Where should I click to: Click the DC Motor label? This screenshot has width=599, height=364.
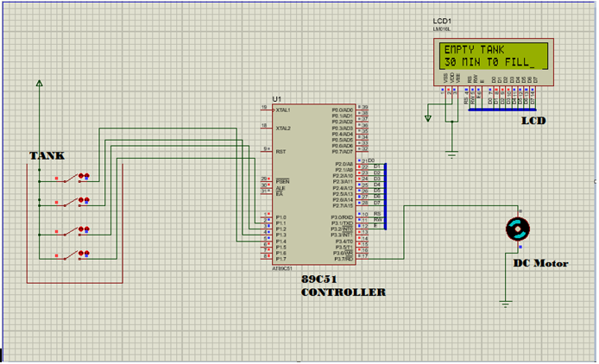point(540,263)
